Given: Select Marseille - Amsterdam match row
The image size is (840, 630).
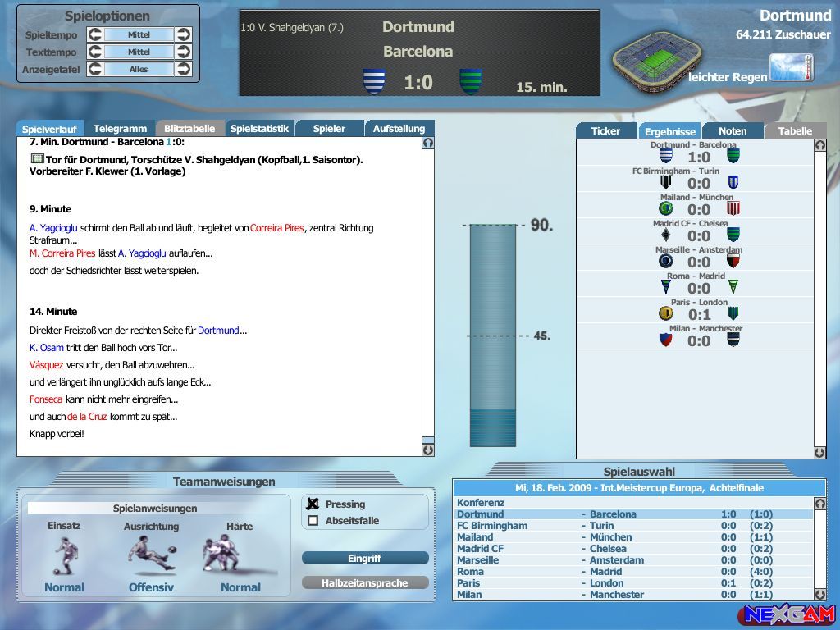Looking at the screenshot, I should [x=634, y=560].
